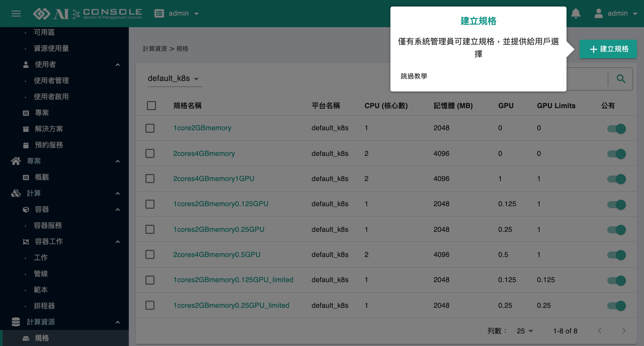Click the 預約服務 calendar icon
644x346 pixels.
point(26,145)
